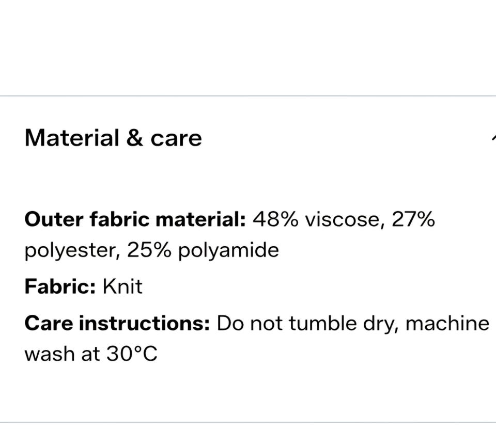The image size is (496, 448).
Task: Click the word 'machine' in care instructions
Action: coord(447,324)
